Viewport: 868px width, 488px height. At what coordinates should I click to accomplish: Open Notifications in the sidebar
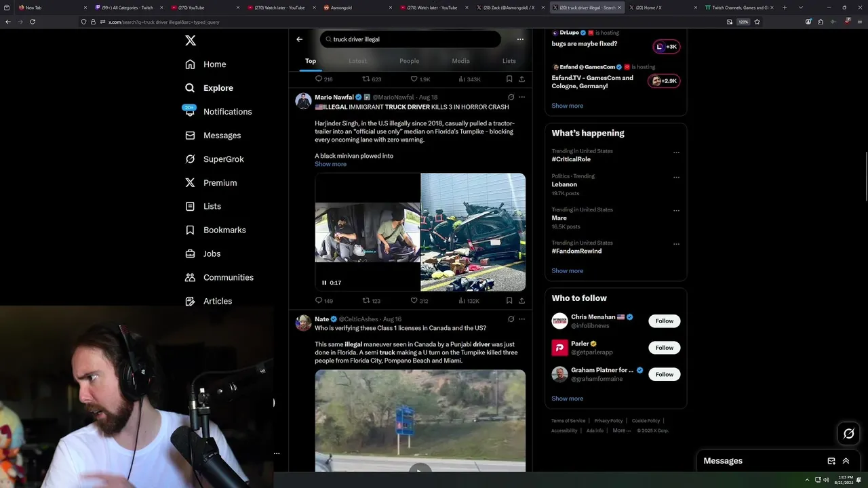coord(218,112)
